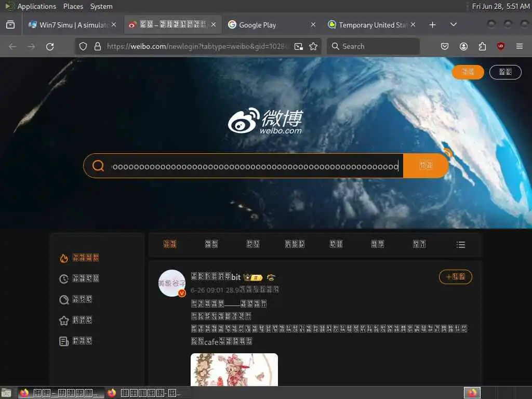Click the show desktop icon in bottom panel
Screen dimensions: 532x399
point(6,393)
